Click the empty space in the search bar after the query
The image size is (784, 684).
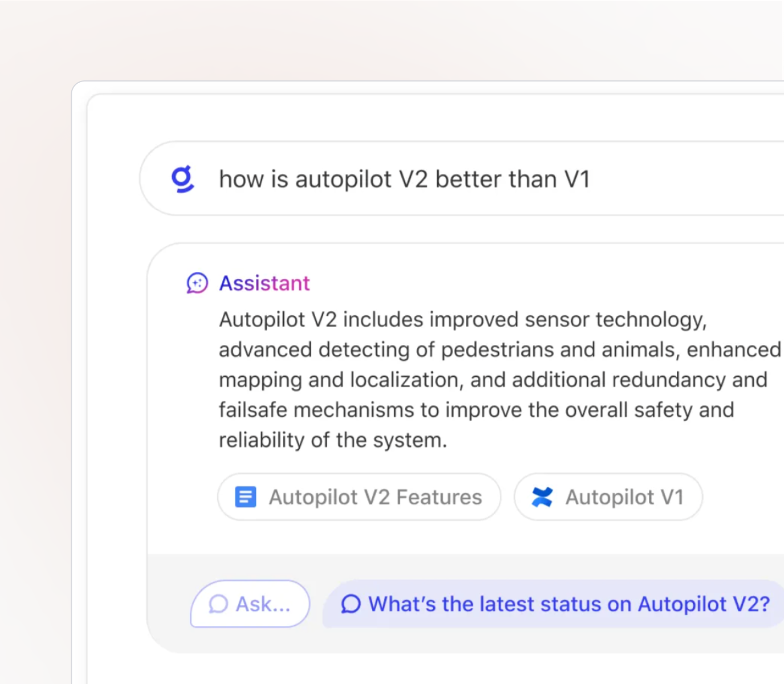[684, 179]
